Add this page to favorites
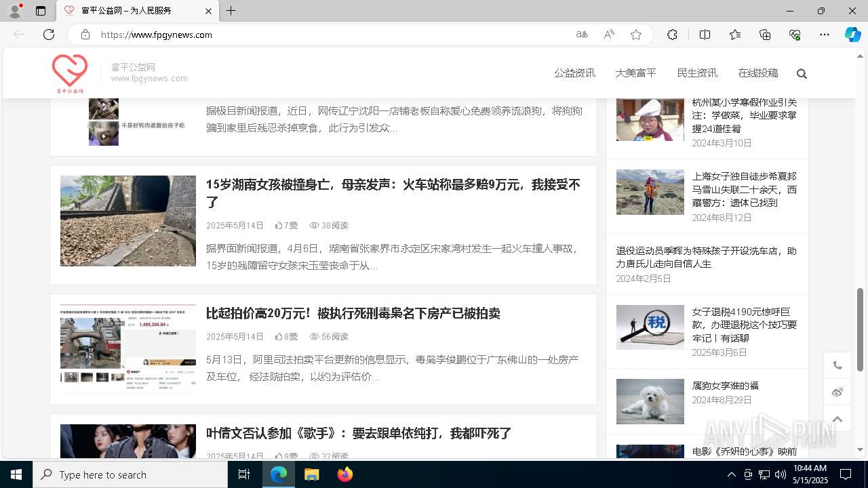Viewport: 868px width, 488px height. [636, 35]
